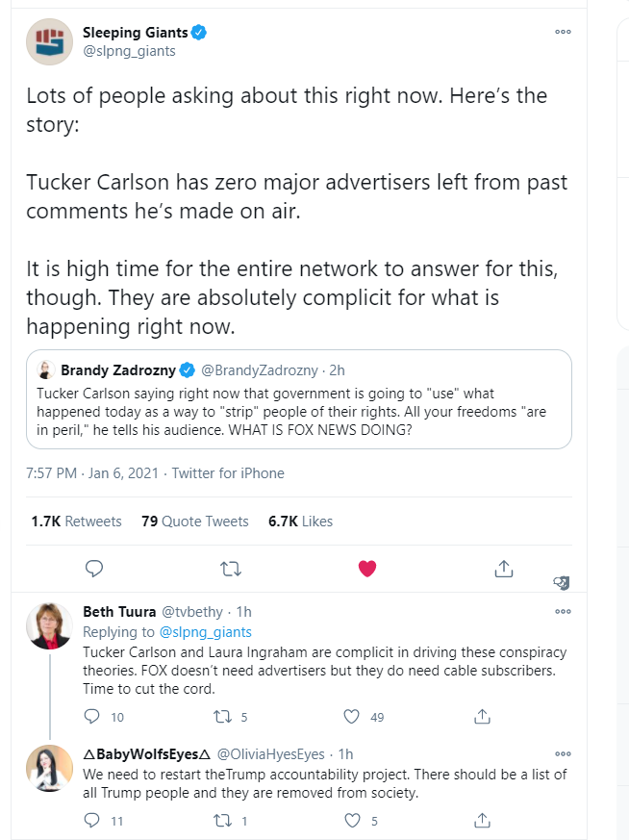
Task: Share the BabyWolfsEyes reply
Action: click(482, 820)
